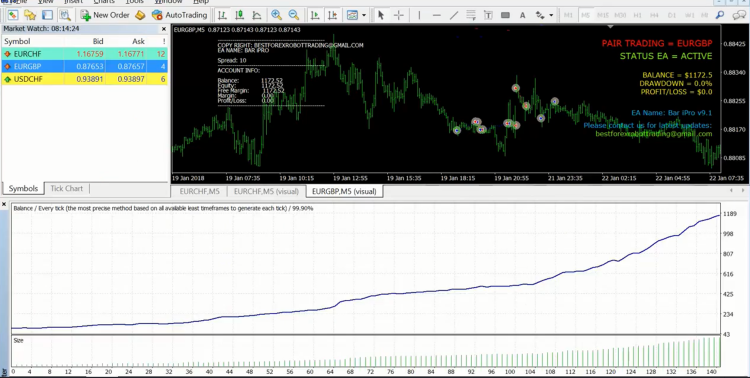The image size is (750, 378).
Task: Toggle the AutoTrading button
Action: 179,15
